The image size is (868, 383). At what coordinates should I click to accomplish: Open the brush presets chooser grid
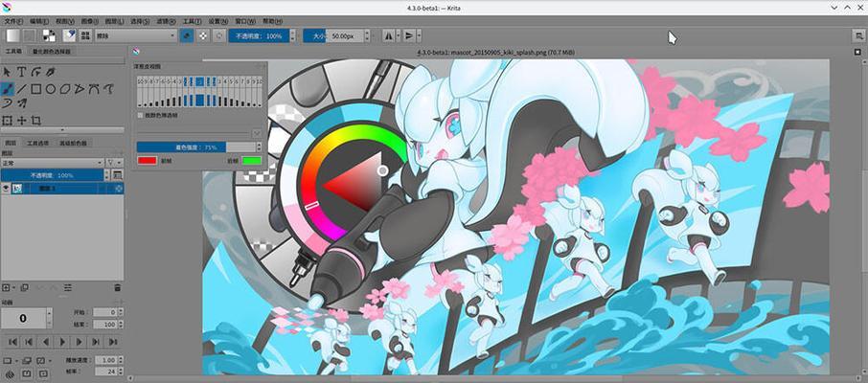[86, 35]
